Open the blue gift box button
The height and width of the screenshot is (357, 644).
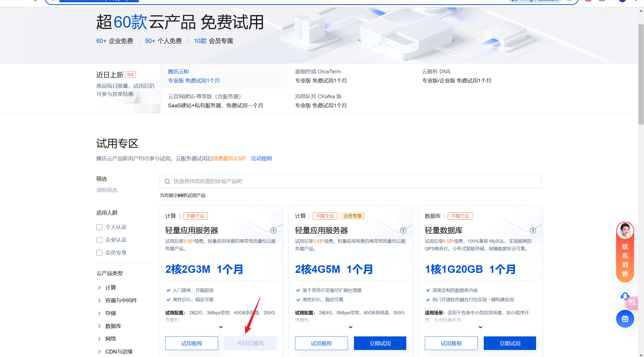(625, 319)
